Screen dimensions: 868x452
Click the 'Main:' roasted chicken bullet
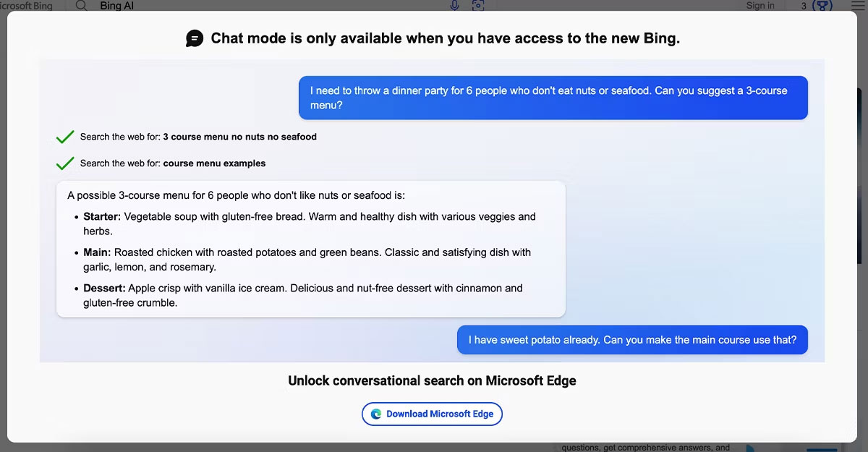(x=307, y=260)
